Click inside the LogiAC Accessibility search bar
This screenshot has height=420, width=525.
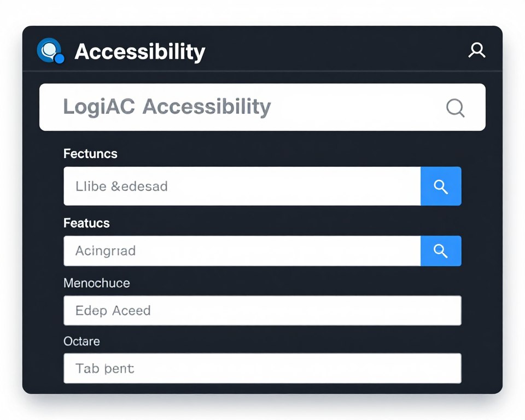[219, 107]
